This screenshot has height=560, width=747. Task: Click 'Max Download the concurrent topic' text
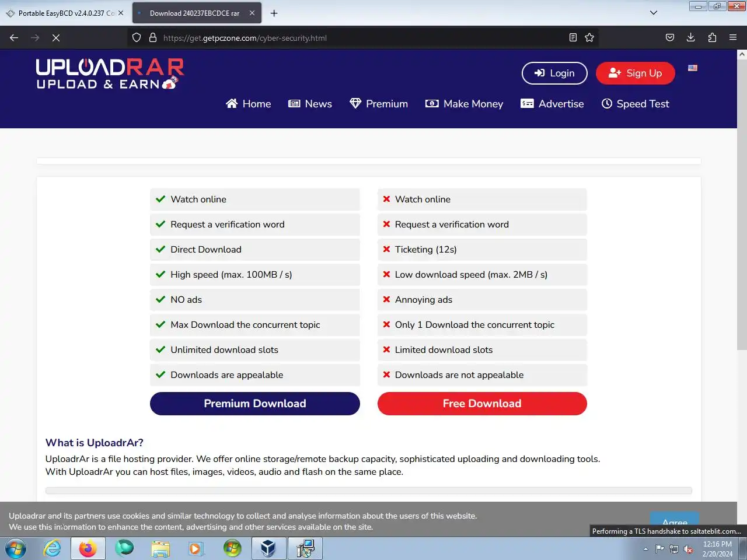(x=245, y=325)
